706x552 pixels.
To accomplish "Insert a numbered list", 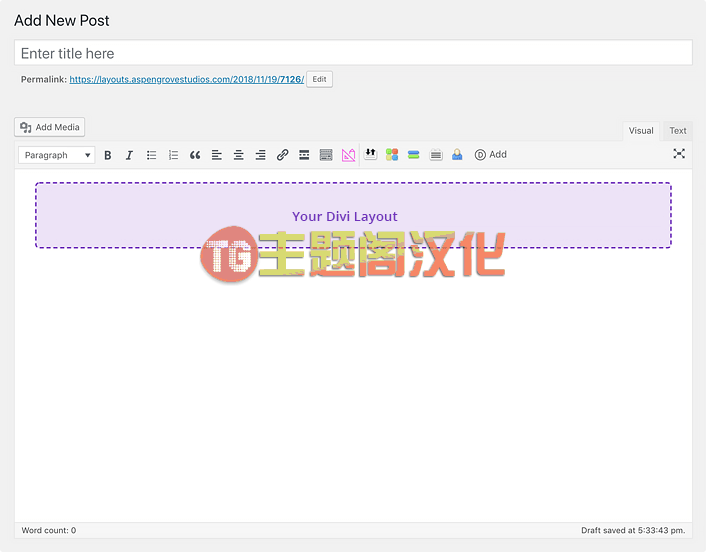I will pyautogui.click(x=173, y=155).
